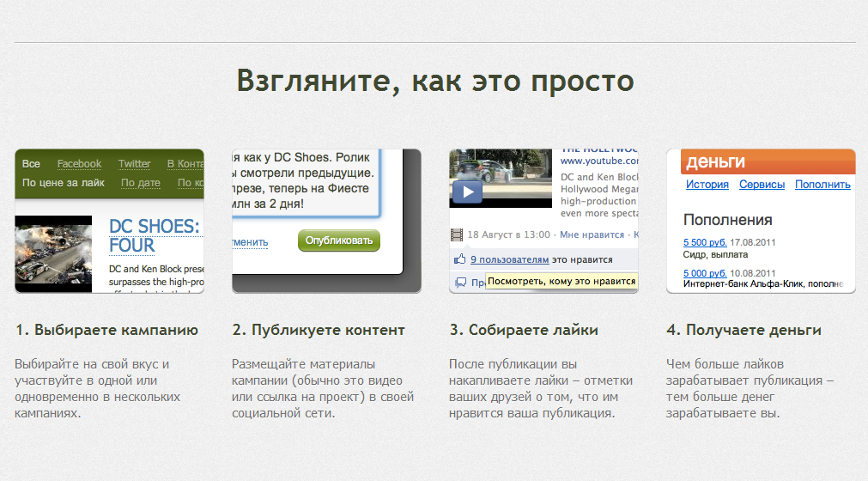Click the paragraph starting Выбирайте на свой вкус
Viewport: 868px width, 481px height.
tap(97, 388)
